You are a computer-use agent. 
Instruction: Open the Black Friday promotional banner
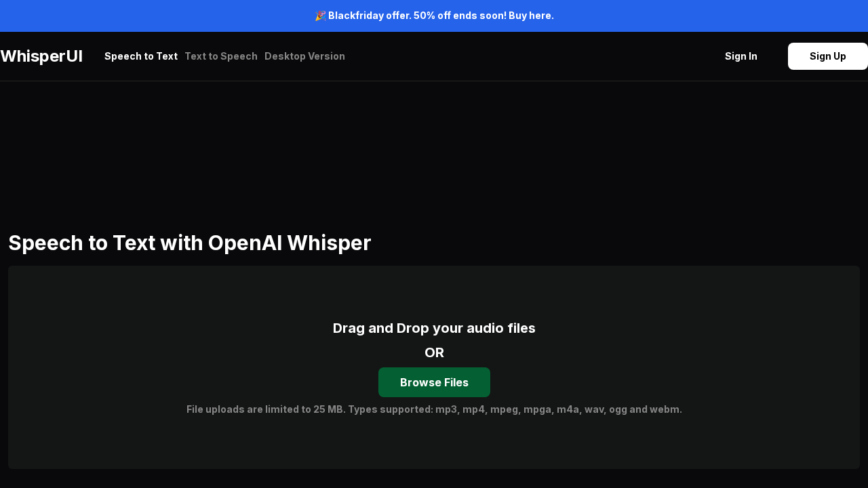[434, 16]
